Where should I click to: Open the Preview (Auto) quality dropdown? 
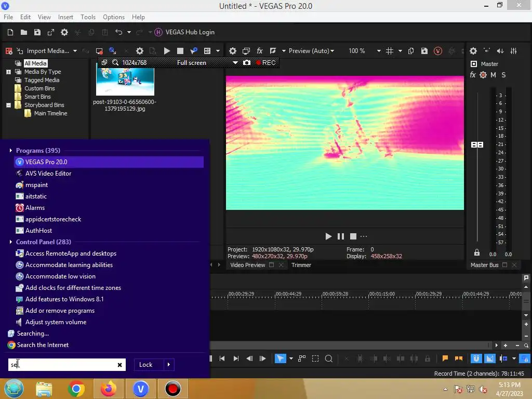coord(311,51)
